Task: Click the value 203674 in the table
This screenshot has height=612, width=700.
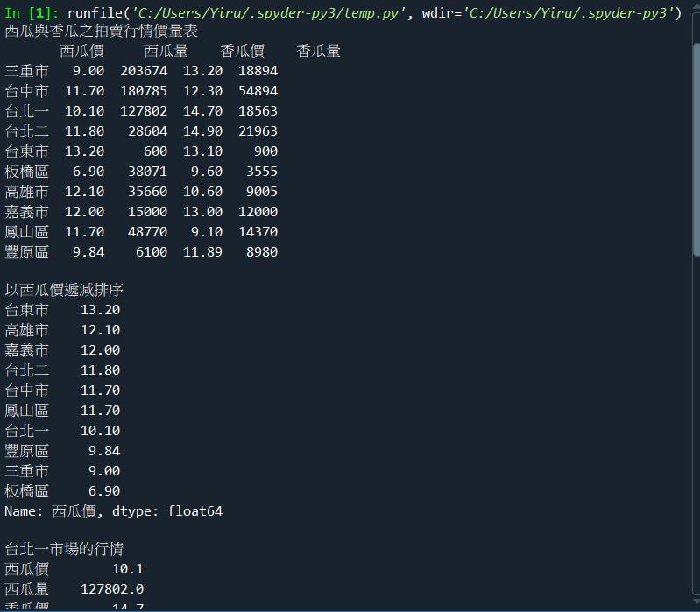Action: 144,71
